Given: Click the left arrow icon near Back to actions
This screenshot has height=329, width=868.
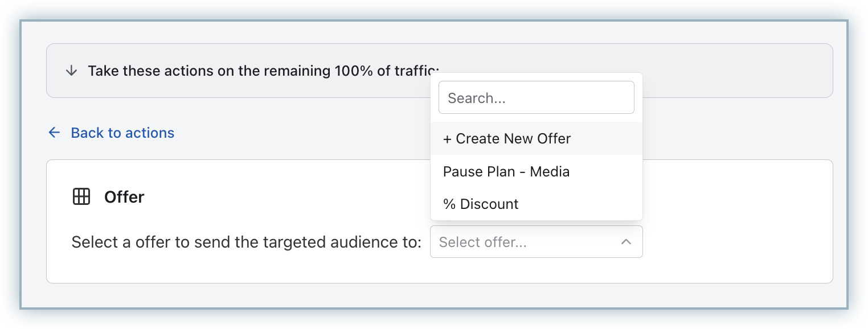Looking at the screenshot, I should [54, 133].
